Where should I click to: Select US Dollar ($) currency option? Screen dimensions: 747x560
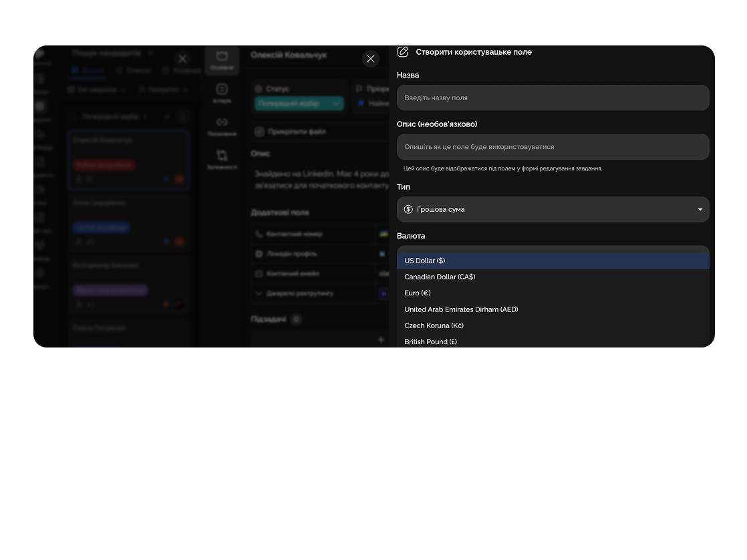click(x=553, y=261)
